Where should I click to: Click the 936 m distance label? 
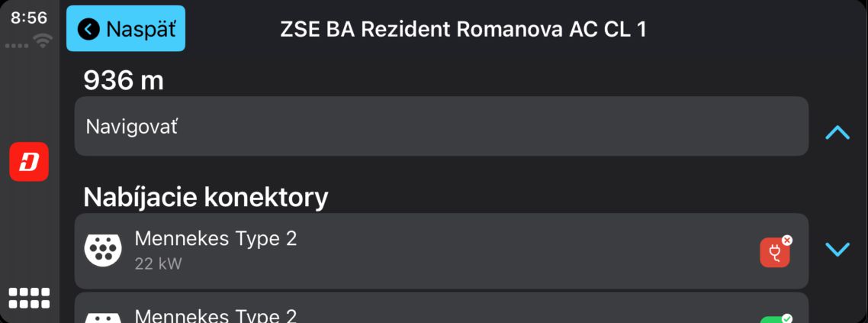click(x=124, y=81)
